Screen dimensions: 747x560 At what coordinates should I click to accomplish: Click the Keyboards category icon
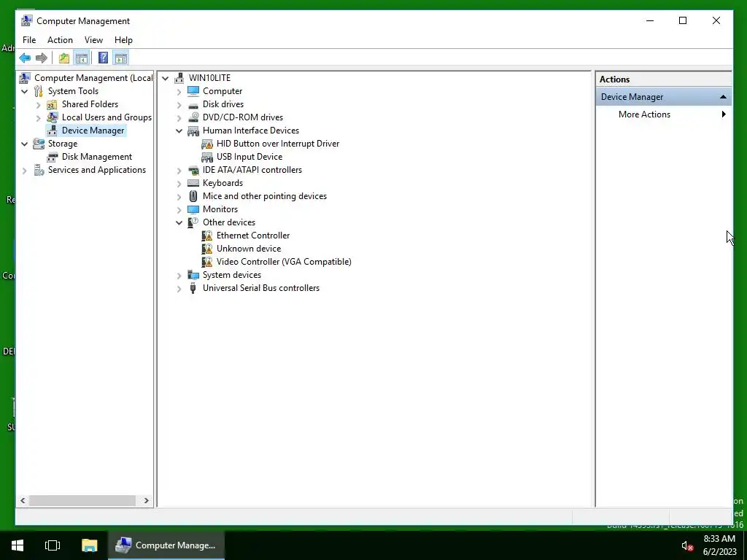[x=193, y=183]
